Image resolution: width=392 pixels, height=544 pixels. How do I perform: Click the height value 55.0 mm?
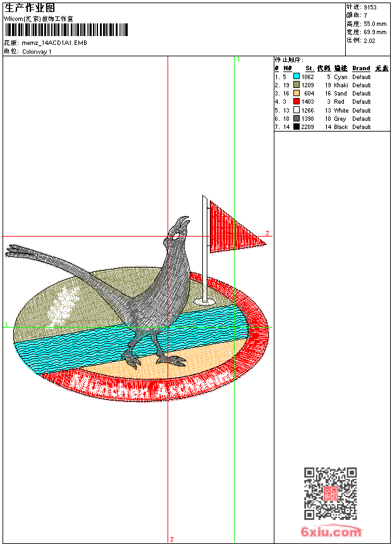pyautogui.click(x=375, y=24)
